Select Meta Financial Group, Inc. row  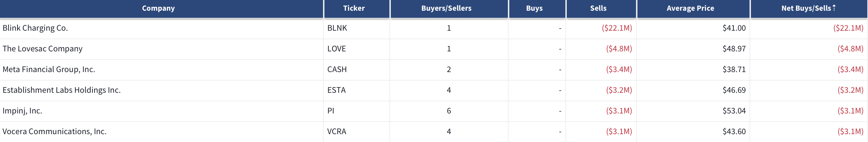[x=49, y=69]
